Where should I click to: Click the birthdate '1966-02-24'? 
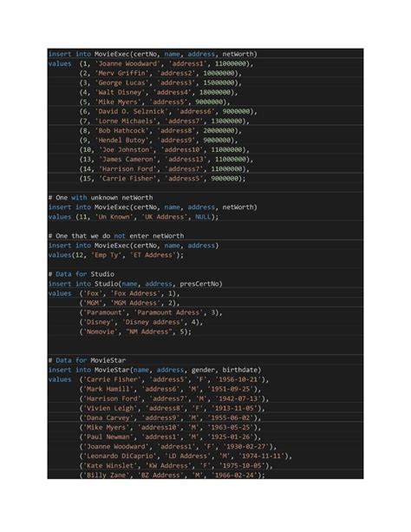click(234, 475)
